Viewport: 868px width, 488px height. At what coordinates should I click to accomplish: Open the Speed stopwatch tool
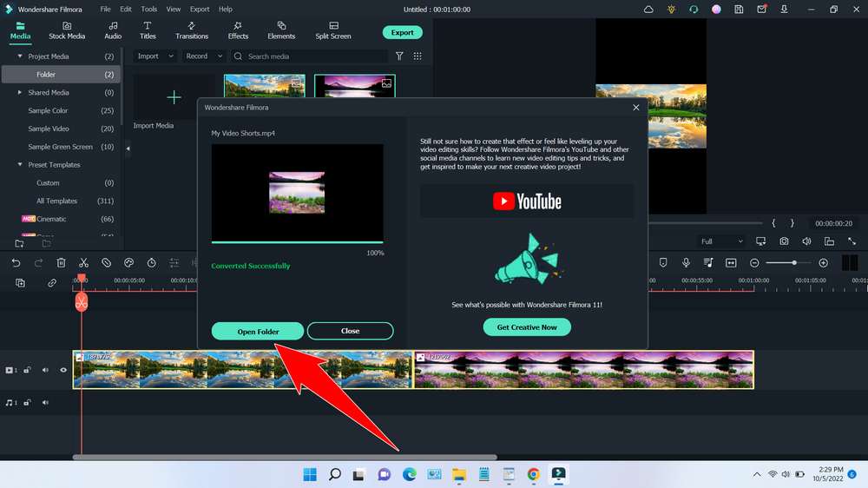pyautogui.click(x=151, y=263)
